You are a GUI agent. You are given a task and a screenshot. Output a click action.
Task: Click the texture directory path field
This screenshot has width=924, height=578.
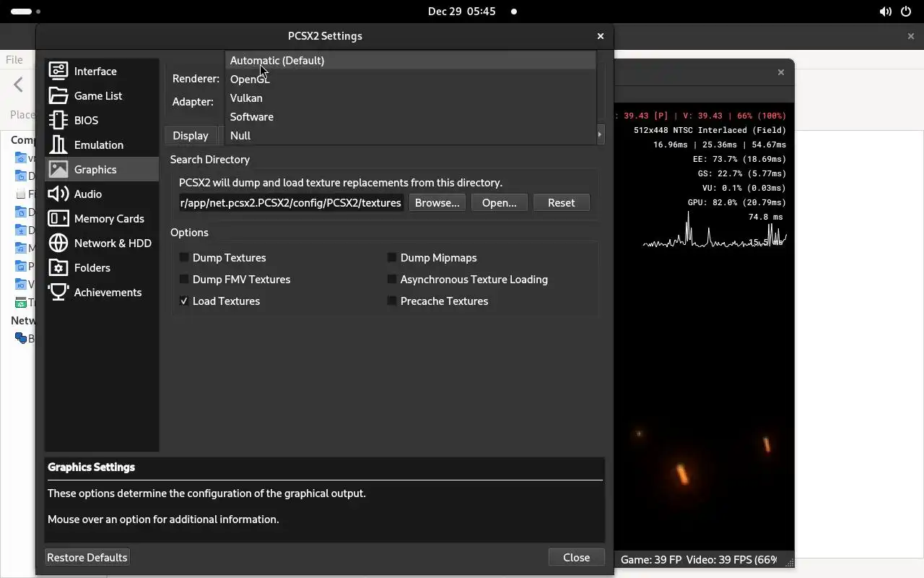(x=291, y=202)
